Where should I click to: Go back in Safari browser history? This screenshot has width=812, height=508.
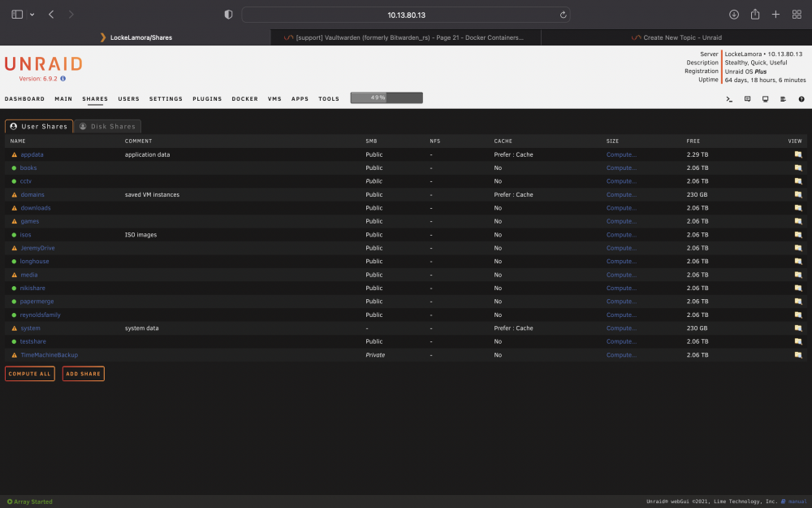pos(50,15)
